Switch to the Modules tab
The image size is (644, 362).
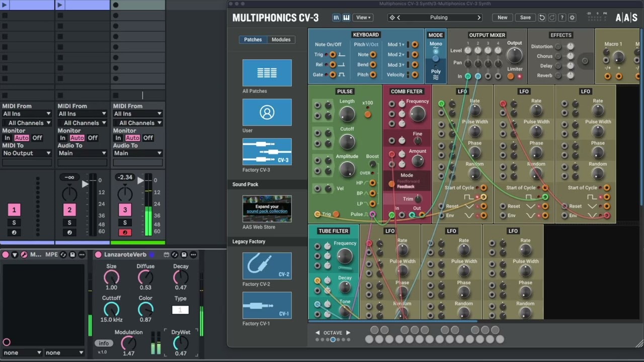pyautogui.click(x=281, y=40)
